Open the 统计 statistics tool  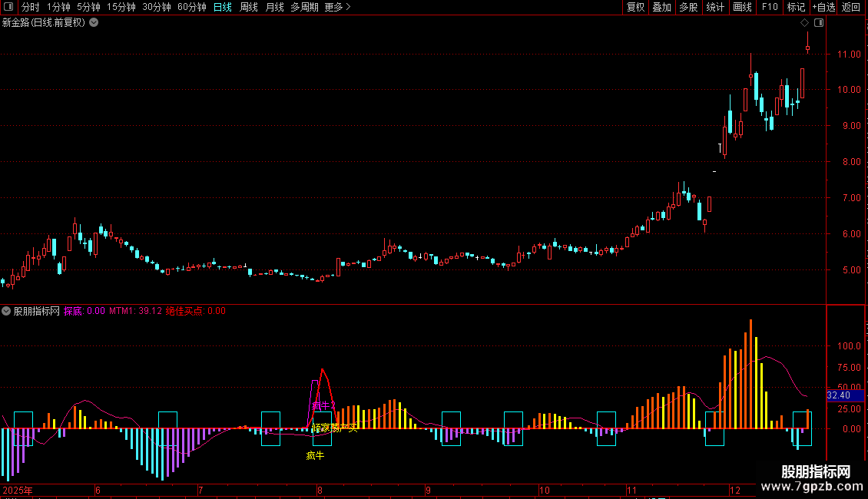(715, 7)
